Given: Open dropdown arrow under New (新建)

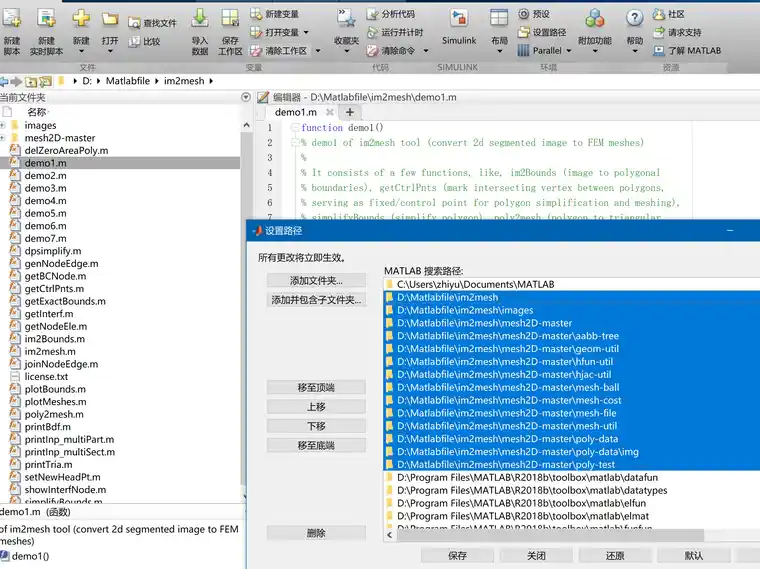Looking at the screenshot, I should (81, 51).
